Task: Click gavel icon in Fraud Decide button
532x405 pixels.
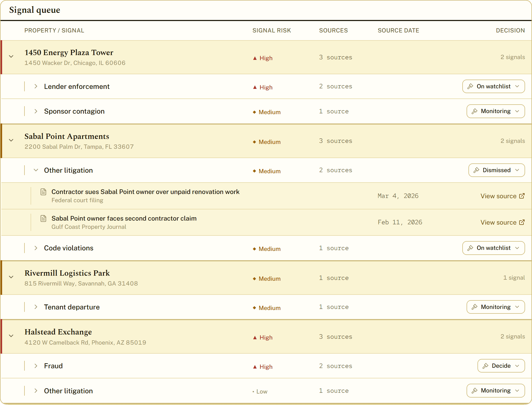Action: click(485, 366)
